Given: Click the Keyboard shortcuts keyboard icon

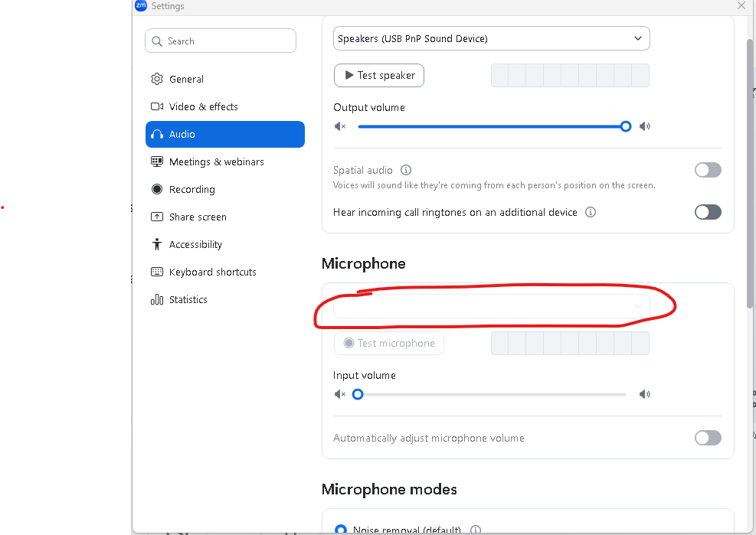Looking at the screenshot, I should tap(157, 272).
